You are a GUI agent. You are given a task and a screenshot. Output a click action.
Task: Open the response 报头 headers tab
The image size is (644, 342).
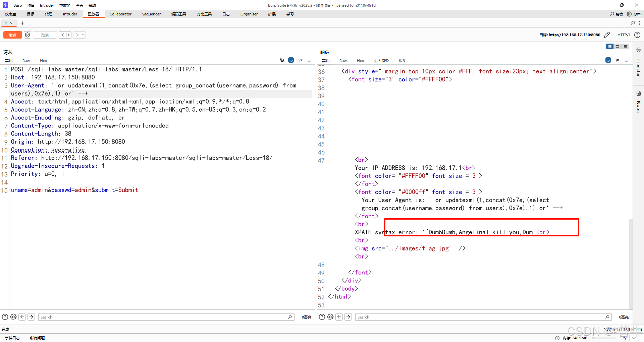click(x=402, y=61)
